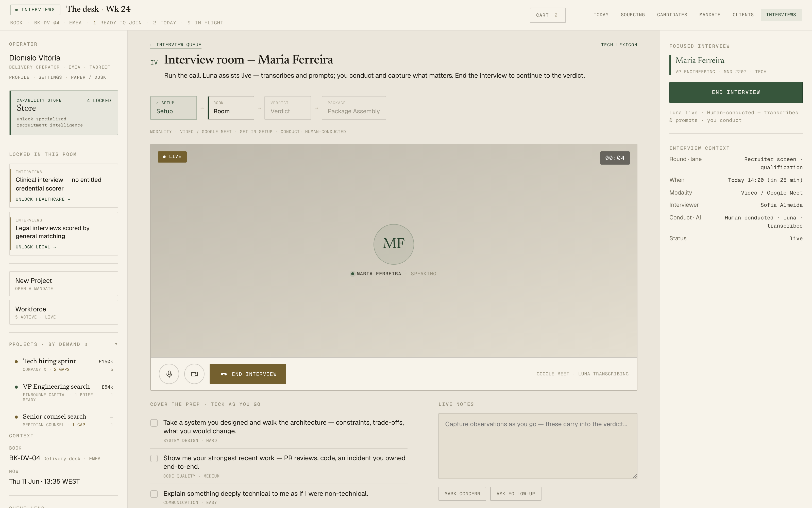Viewport: 812px width, 508px height.
Task: Switch theme via Paper / Dusk
Action: coord(88,77)
